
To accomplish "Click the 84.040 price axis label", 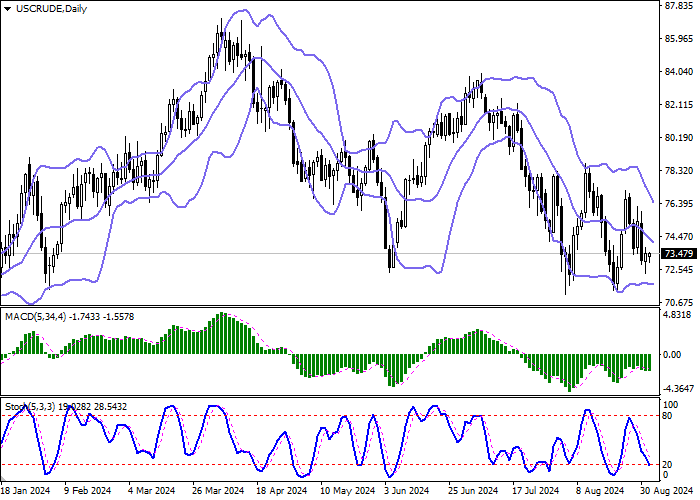I will (x=679, y=72).
